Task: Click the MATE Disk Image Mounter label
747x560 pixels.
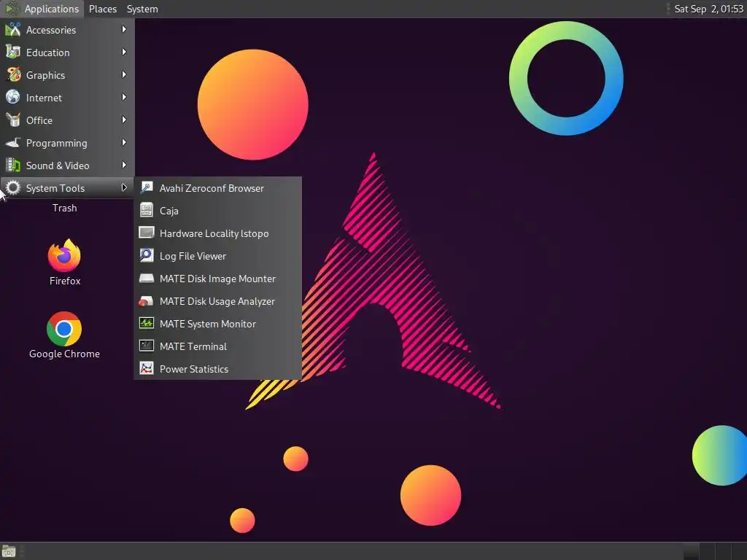Action: 217,279
